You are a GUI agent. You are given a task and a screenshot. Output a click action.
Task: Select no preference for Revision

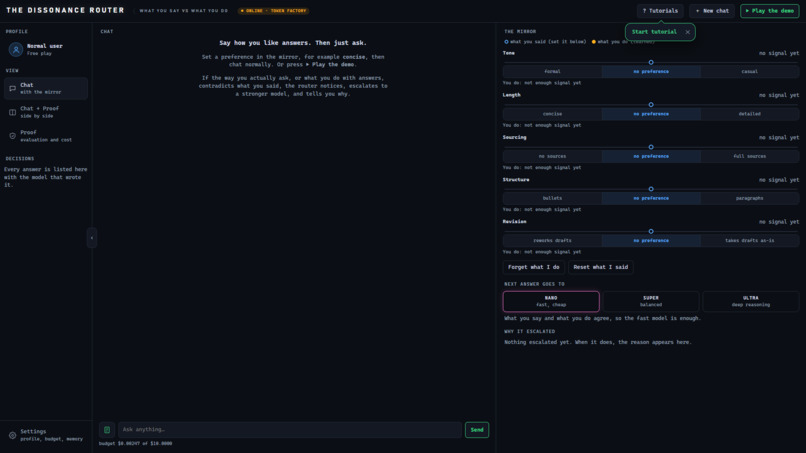pyautogui.click(x=651, y=240)
